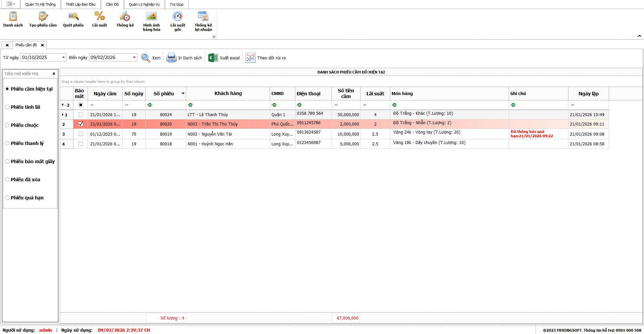644x334 pixels.
Task: Open the Thống kê chart icon
Action: tap(125, 16)
